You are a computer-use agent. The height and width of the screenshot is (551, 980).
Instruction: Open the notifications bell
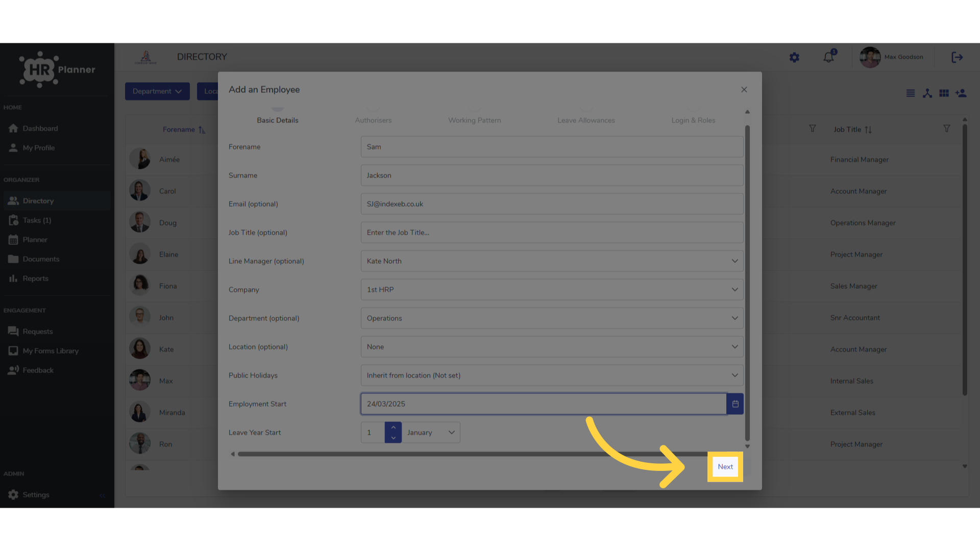tap(828, 57)
